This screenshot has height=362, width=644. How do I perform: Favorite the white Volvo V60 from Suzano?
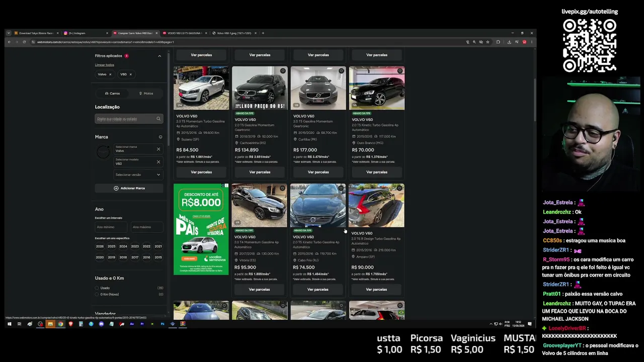(224, 71)
